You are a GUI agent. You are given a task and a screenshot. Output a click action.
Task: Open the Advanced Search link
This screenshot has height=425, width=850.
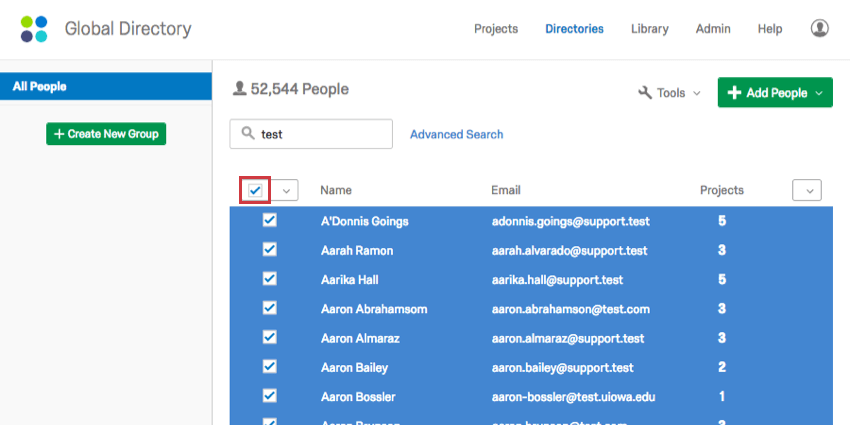456,134
